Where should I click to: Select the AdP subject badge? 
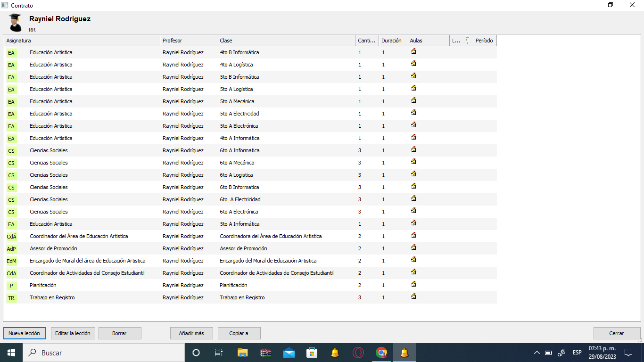click(11, 249)
